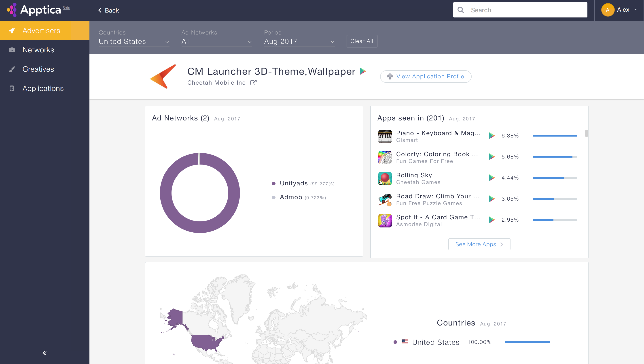The width and height of the screenshot is (644, 364).
Task: Click Cheetah Mobile Inc publisher name
Action: point(216,83)
